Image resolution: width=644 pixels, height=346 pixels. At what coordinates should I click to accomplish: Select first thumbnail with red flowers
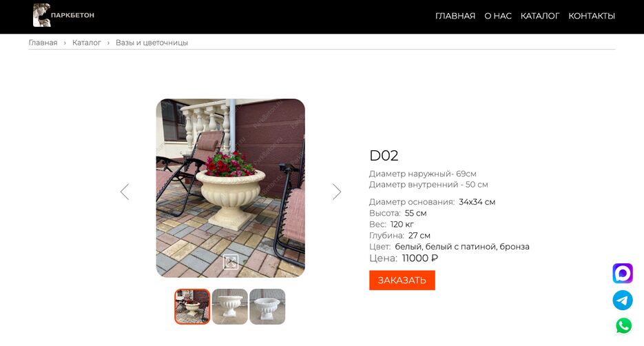click(192, 307)
